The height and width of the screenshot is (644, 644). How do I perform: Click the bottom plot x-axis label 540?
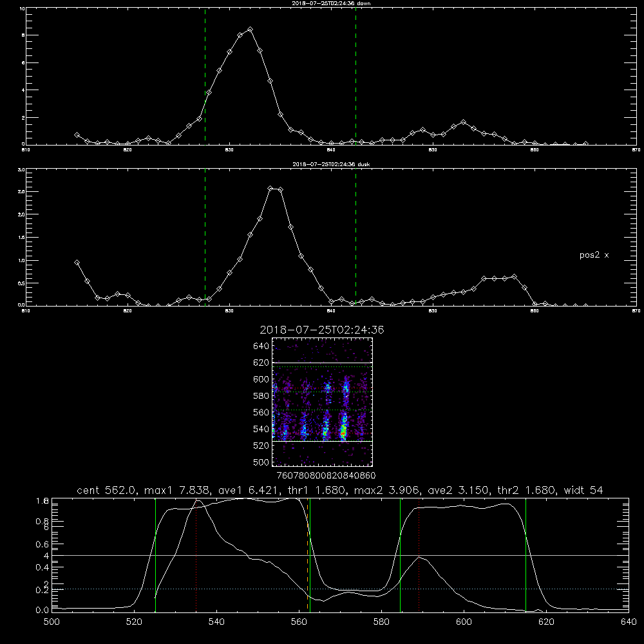pos(216,622)
